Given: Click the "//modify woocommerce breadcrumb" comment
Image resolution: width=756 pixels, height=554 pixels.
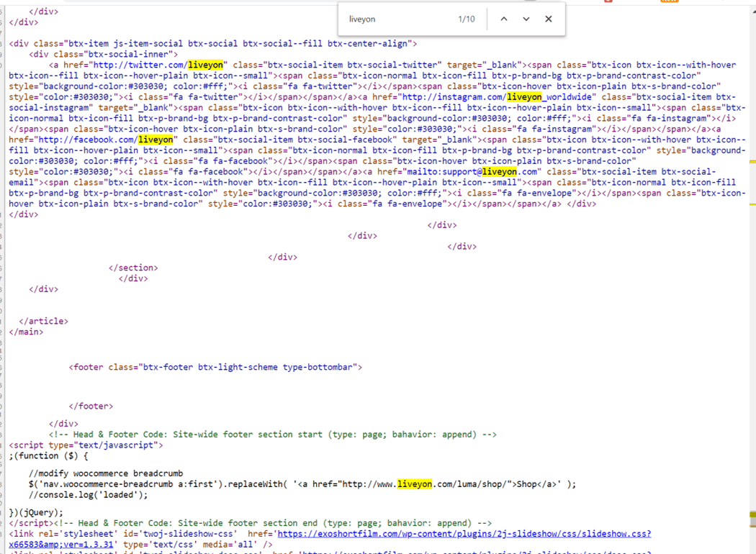Looking at the screenshot, I should (106, 473).
